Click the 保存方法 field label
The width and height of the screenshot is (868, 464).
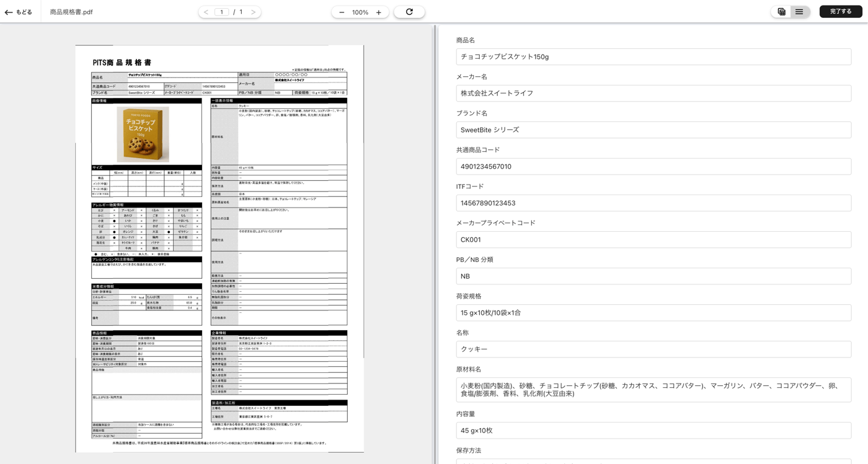click(x=469, y=450)
